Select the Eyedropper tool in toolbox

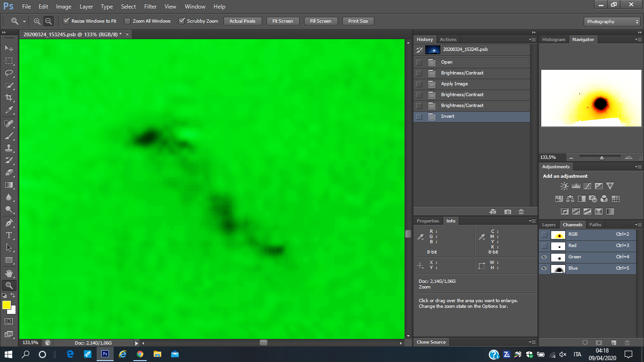coord(8,110)
